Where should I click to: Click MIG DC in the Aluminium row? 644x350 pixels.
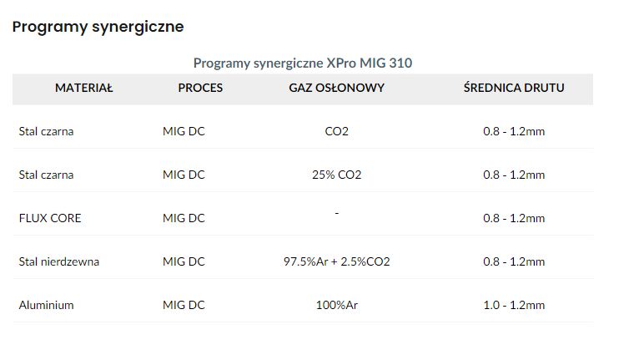(x=184, y=305)
